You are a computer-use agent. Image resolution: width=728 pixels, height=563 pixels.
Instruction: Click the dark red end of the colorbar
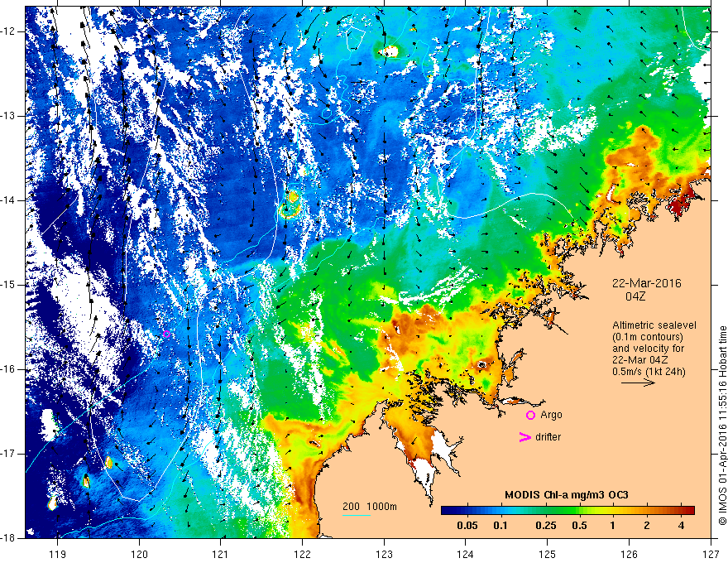[x=689, y=511]
